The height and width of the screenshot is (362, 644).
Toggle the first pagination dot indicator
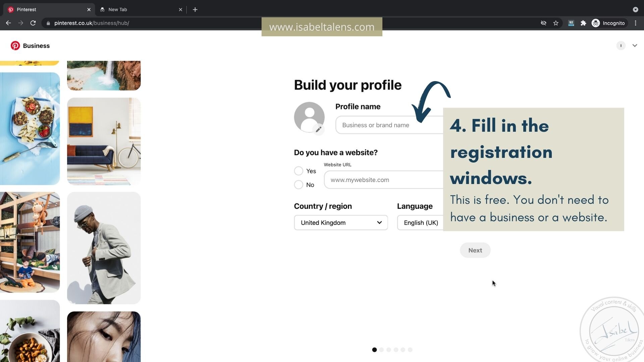375,350
